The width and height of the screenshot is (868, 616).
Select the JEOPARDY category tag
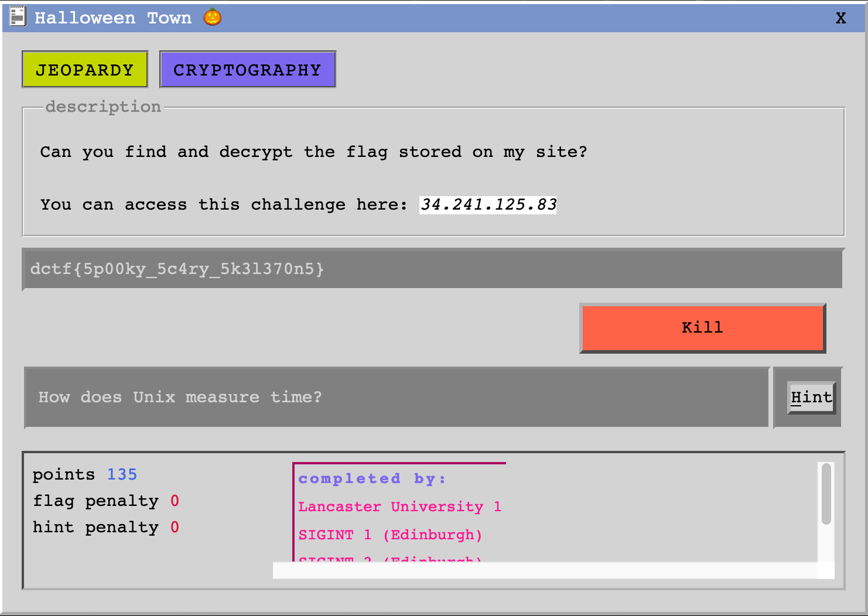84,69
